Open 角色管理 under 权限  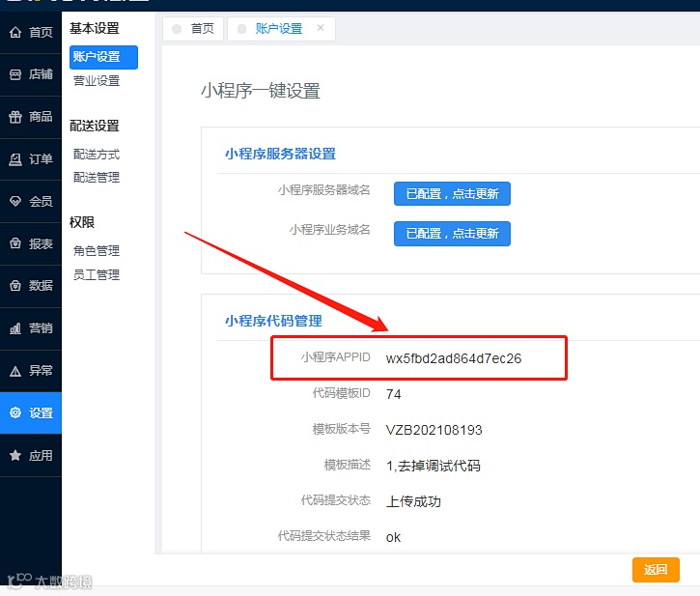pyautogui.click(x=97, y=250)
